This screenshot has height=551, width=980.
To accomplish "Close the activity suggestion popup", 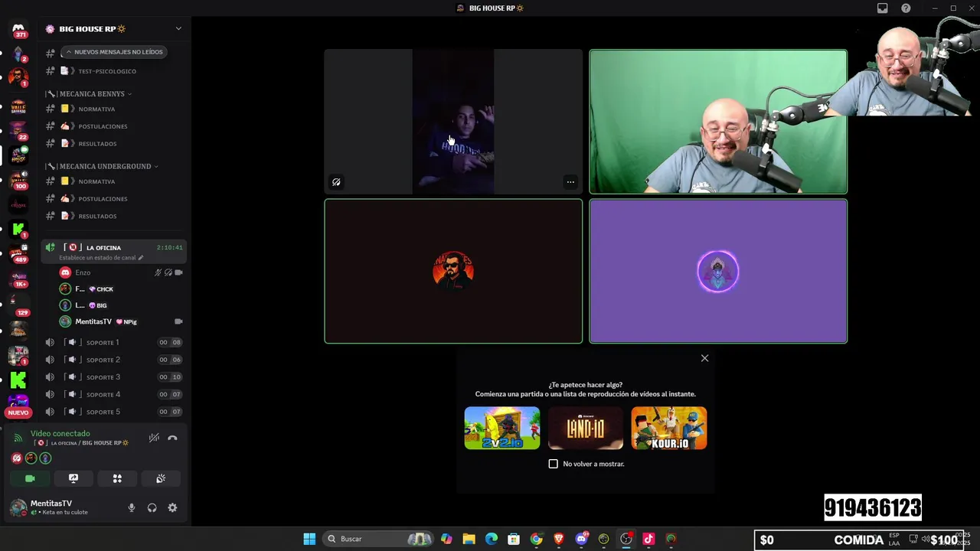I will [x=704, y=358].
